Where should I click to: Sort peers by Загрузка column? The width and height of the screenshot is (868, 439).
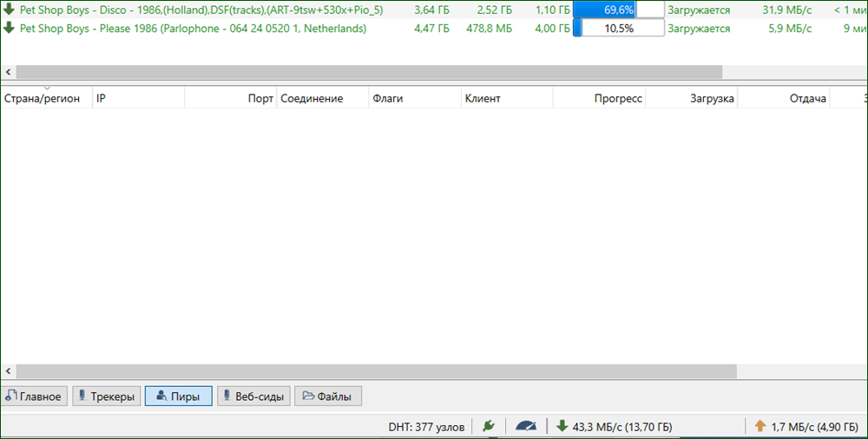(x=692, y=99)
